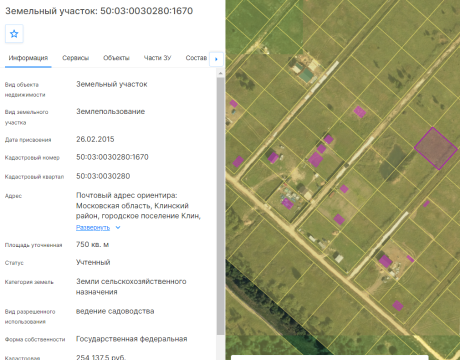Click the info panel vertical scrollbar
Screen dimensions: 460x360
220,207
